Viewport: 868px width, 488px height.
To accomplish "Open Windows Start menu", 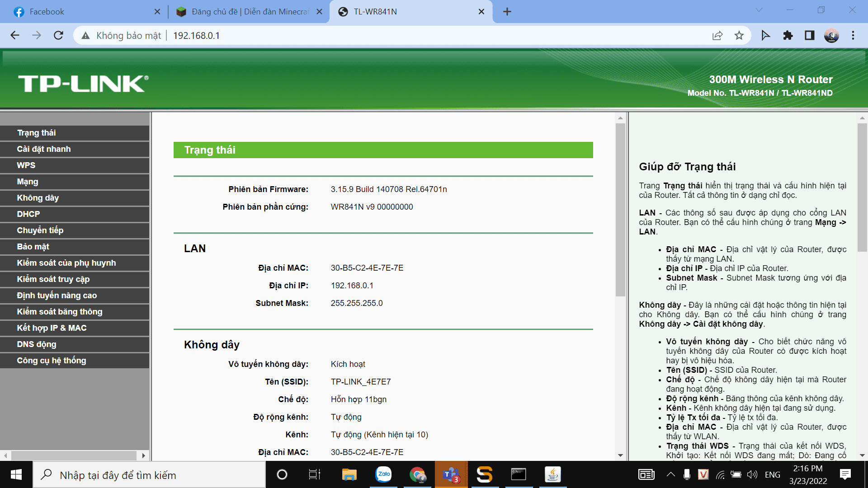I will click(x=16, y=474).
